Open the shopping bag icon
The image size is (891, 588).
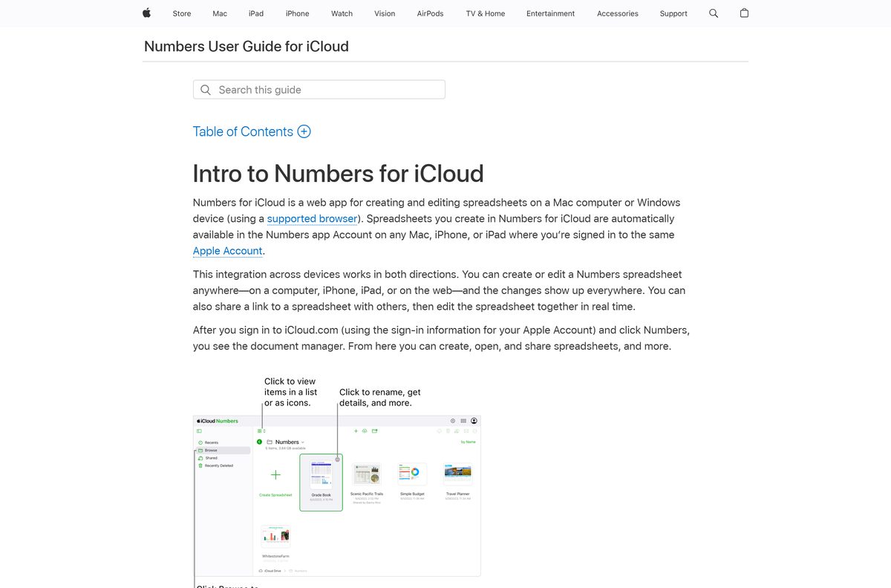click(x=744, y=13)
